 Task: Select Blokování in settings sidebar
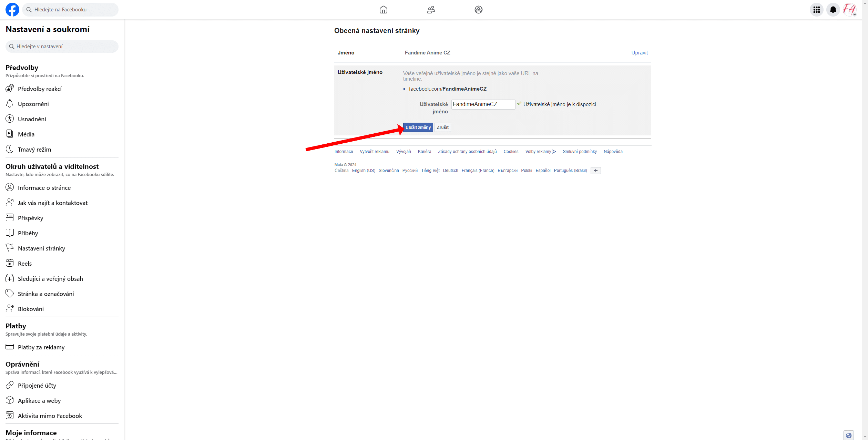pos(31,309)
